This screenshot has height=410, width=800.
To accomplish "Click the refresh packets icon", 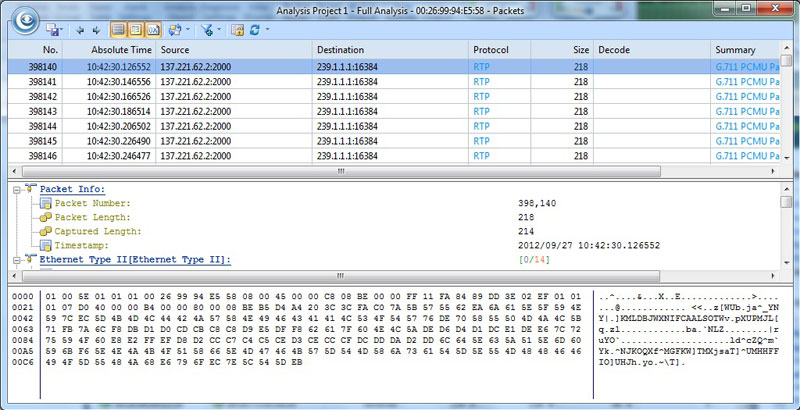I will [255, 30].
